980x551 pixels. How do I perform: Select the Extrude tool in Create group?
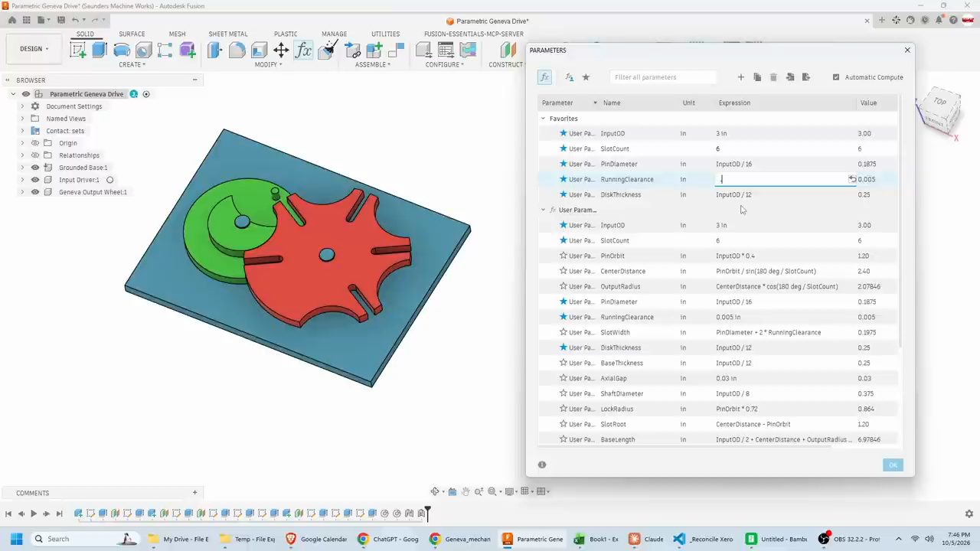tap(100, 51)
